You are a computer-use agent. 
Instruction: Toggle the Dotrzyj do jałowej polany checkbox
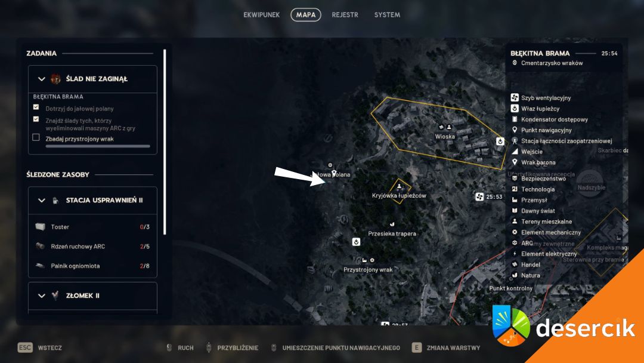tap(36, 107)
